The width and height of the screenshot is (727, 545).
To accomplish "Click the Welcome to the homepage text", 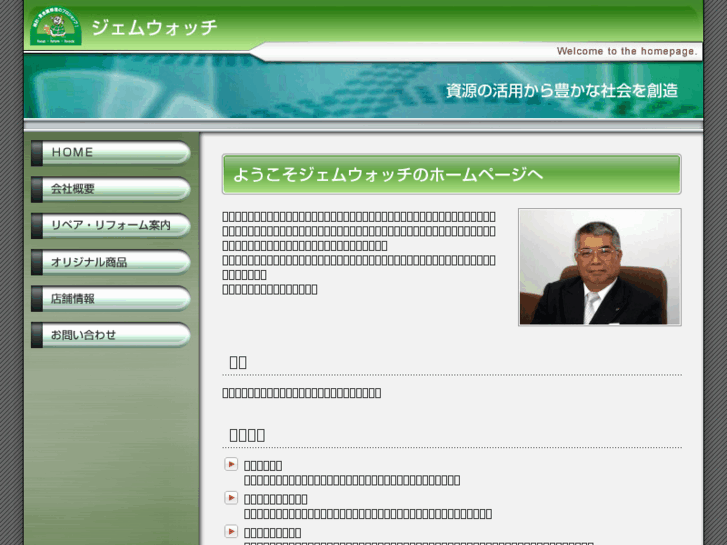I will [626, 51].
